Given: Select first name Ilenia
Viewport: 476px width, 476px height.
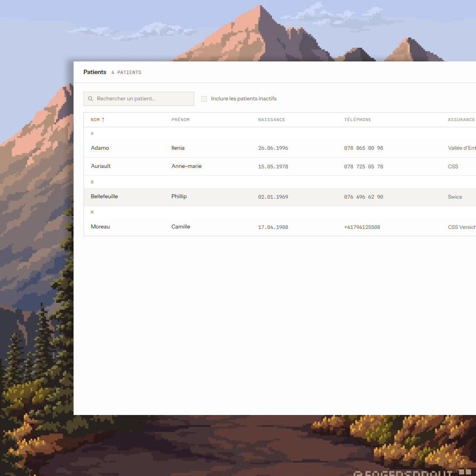Looking at the screenshot, I should point(178,148).
